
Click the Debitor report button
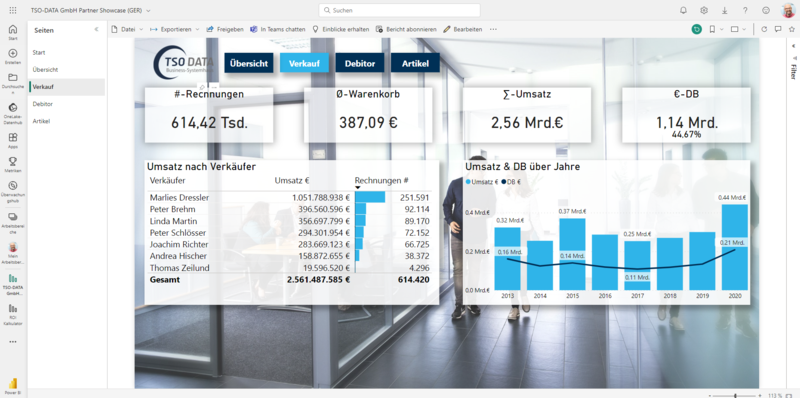pos(360,63)
